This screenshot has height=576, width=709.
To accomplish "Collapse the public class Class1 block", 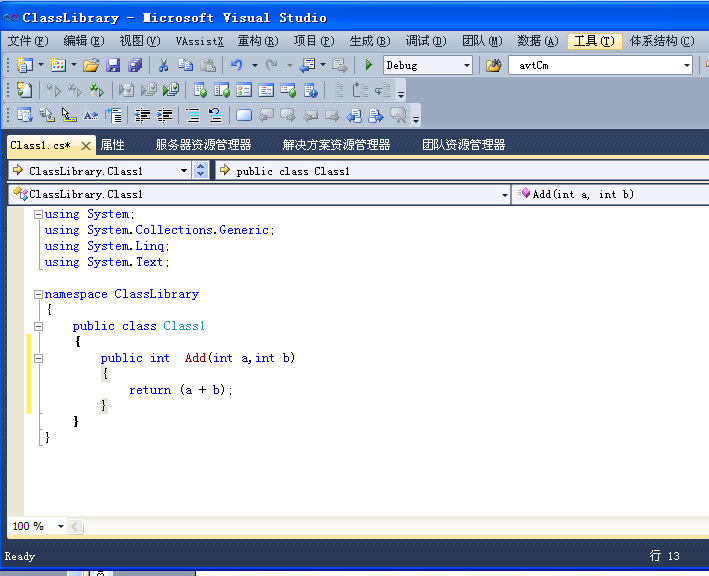I will coord(38,326).
